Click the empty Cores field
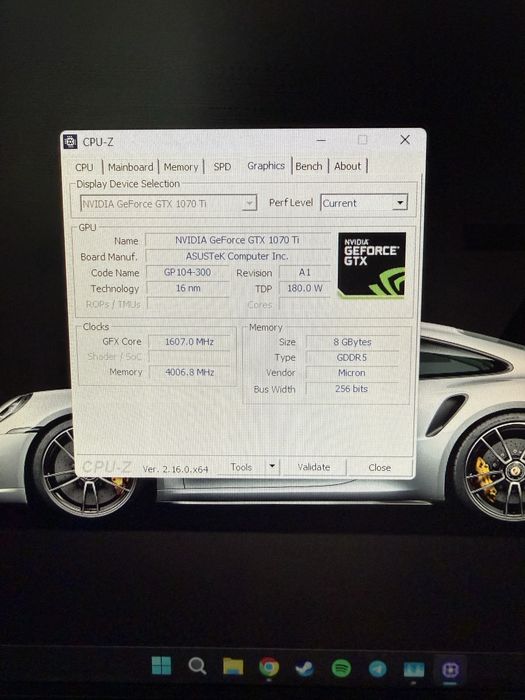This screenshot has height=700, width=525. coord(304,304)
